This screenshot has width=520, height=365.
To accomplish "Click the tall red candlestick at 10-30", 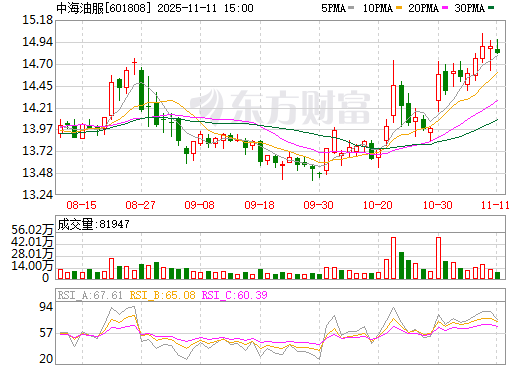I will pyautogui.click(x=438, y=87).
